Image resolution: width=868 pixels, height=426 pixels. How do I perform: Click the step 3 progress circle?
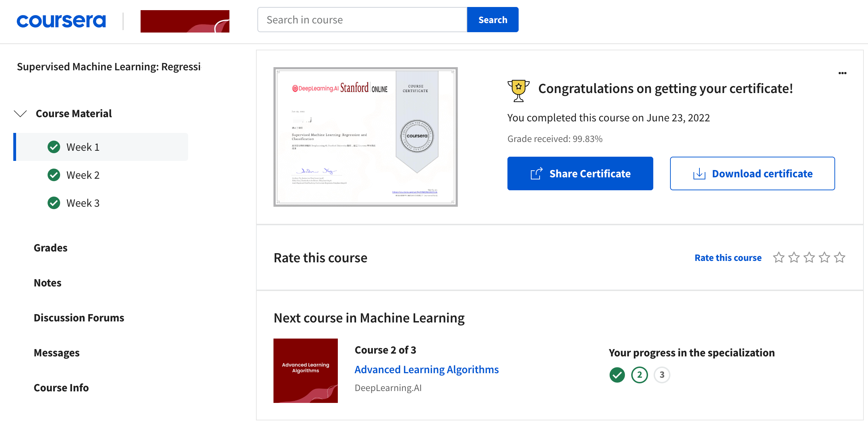(662, 375)
